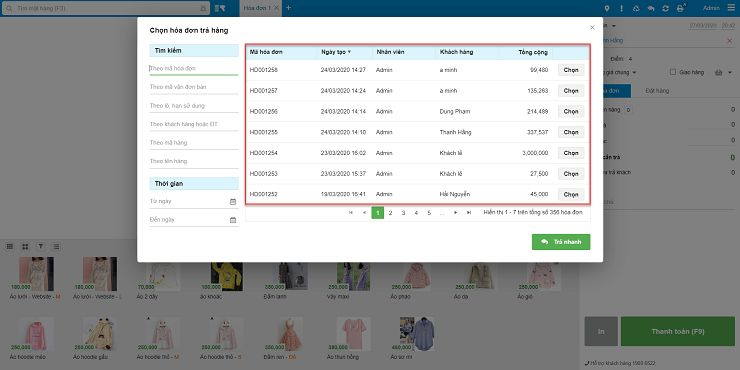
Task: Click Chọn for invoice HD001258
Action: tap(571, 70)
